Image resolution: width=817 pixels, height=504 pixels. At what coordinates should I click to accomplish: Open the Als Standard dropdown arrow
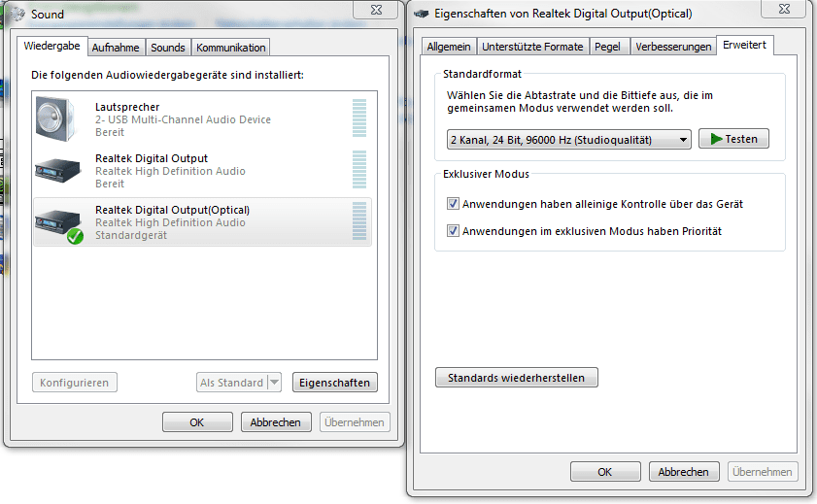[274, 383]
